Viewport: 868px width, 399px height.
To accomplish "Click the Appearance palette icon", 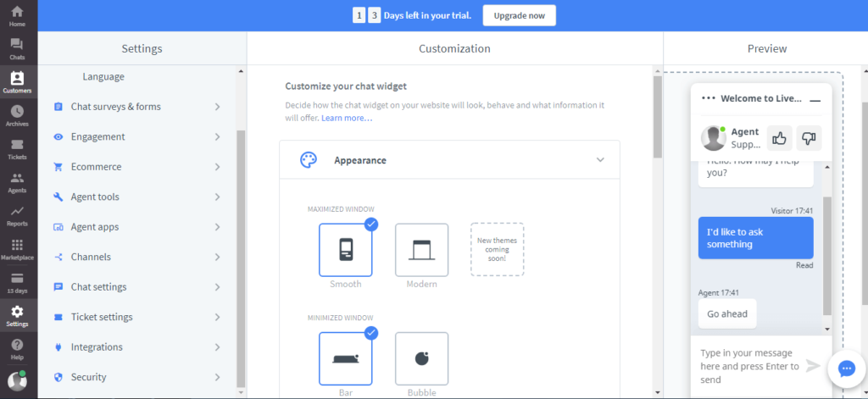I will coord(309,160).
